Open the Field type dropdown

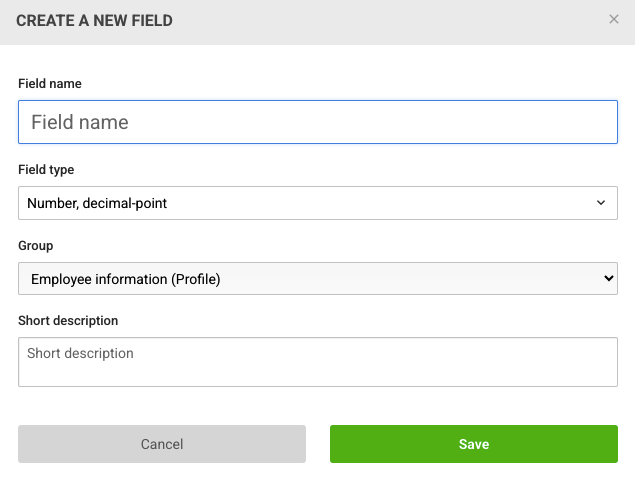point(318,203)
